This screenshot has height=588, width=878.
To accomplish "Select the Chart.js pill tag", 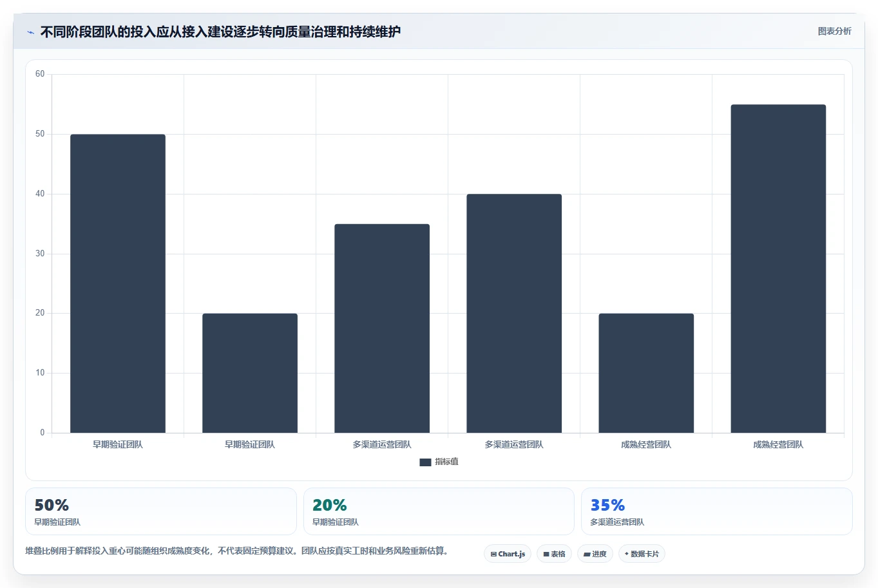I will (508, 554).
